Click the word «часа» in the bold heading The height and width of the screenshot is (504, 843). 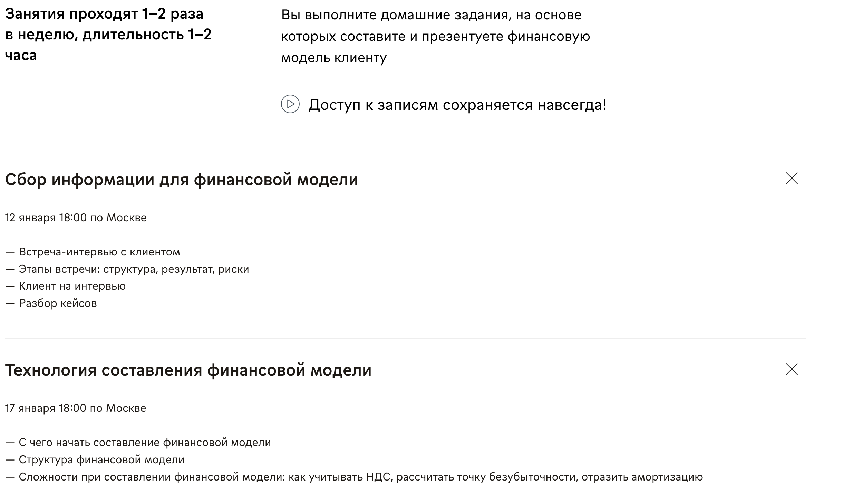[21, 55]
